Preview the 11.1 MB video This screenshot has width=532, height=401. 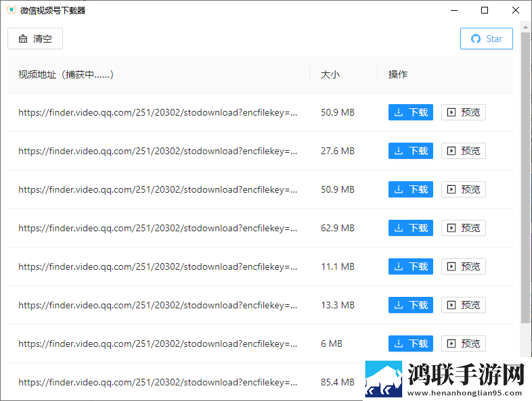[464, 266]
